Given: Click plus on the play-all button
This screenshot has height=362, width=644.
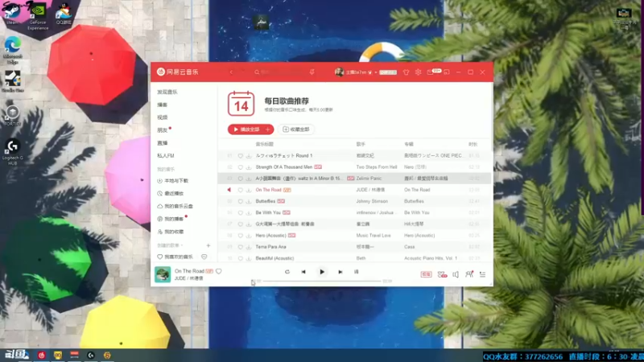Looking at the screenshot, I should 268,130.
